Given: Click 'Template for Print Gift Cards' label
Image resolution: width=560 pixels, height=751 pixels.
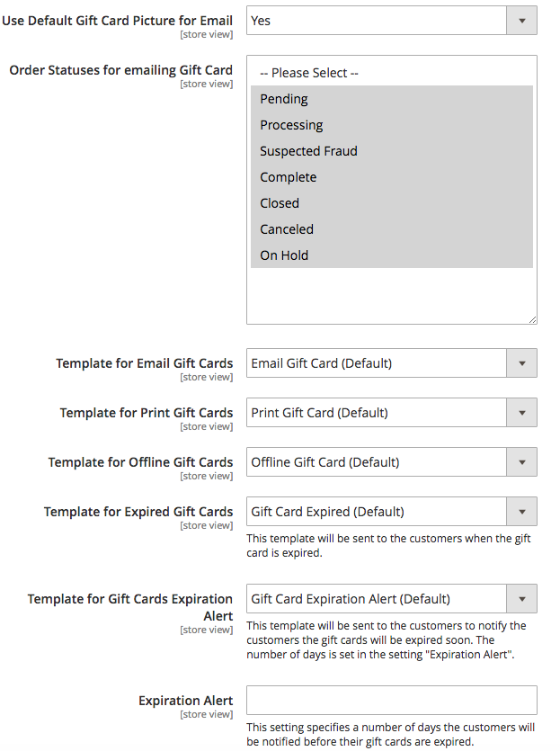Looking at the screenshot, I should (x=147, y=413).
